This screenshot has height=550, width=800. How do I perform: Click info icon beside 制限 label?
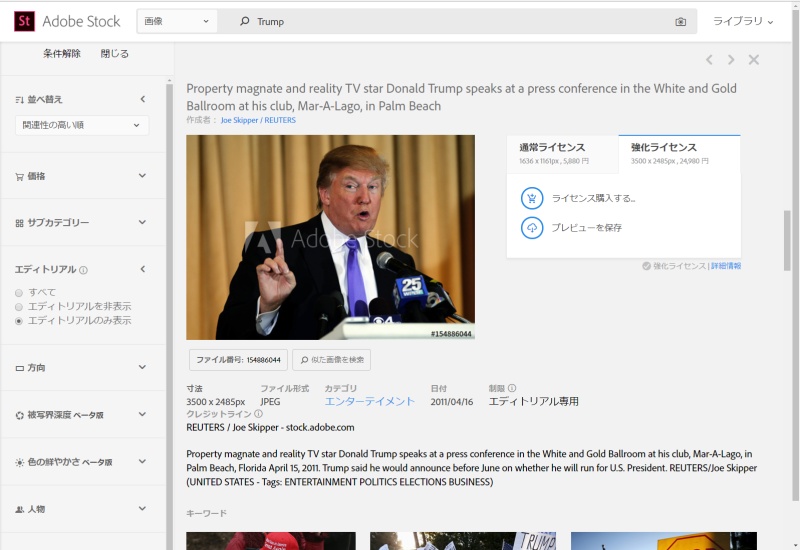[512, 388]
